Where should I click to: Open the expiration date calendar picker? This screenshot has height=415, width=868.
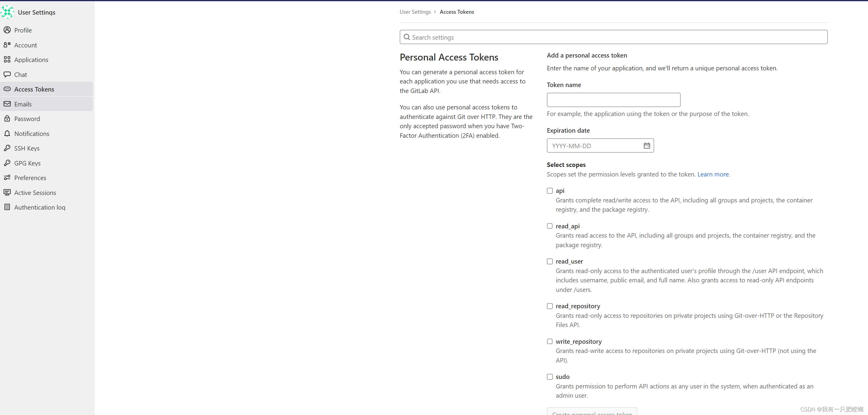click(x=646, y=145)
